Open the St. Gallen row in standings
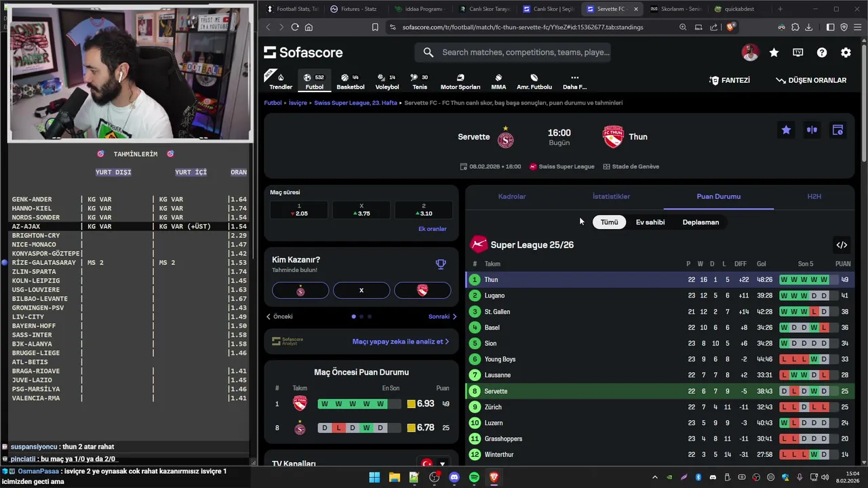 [660, 312]
